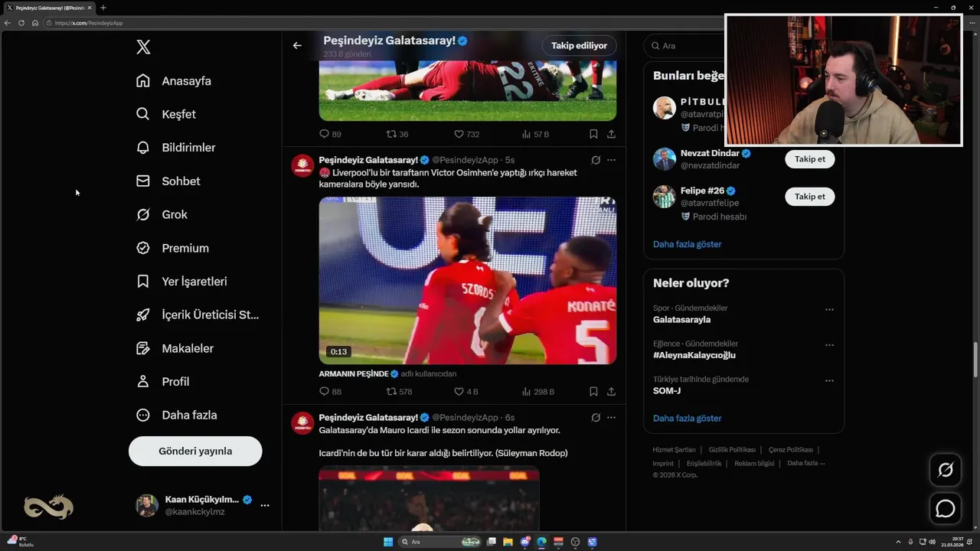Click Daha fazla göster under Neler oluyor
This screenshot has height=551, width=980.
click(x=687, y=419)
